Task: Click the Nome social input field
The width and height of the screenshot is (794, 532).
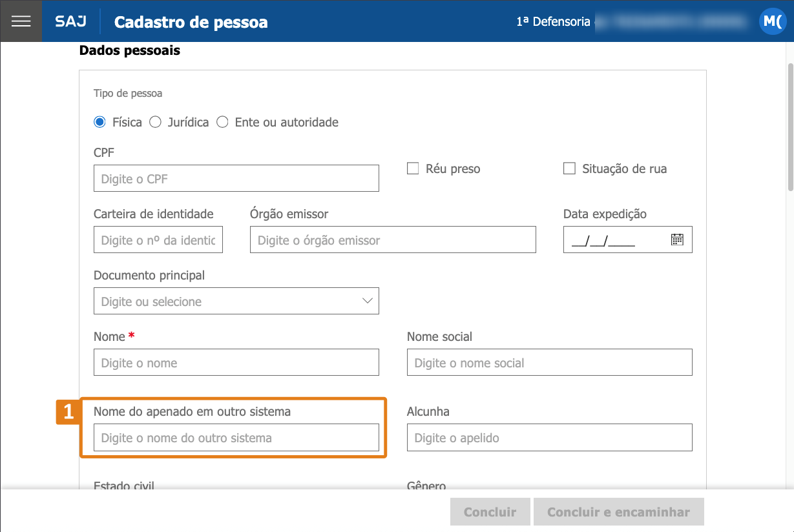Action: [x=550, y=362]
